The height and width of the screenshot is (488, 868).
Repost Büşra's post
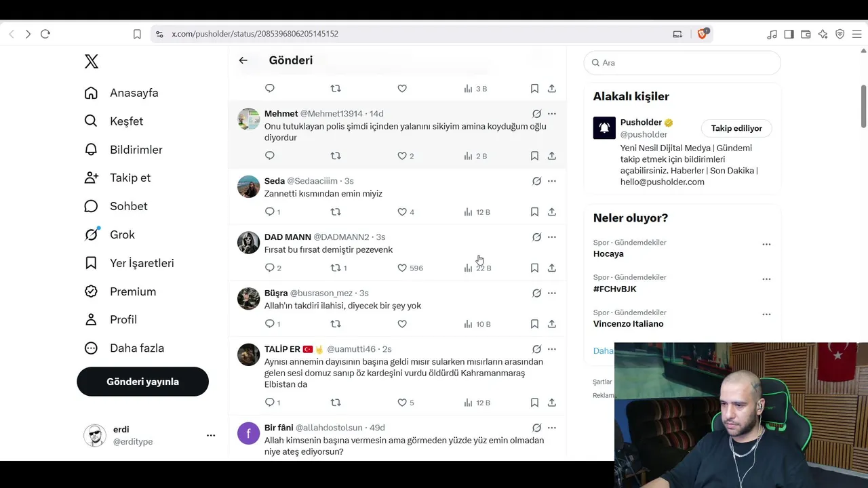point(335,324)
